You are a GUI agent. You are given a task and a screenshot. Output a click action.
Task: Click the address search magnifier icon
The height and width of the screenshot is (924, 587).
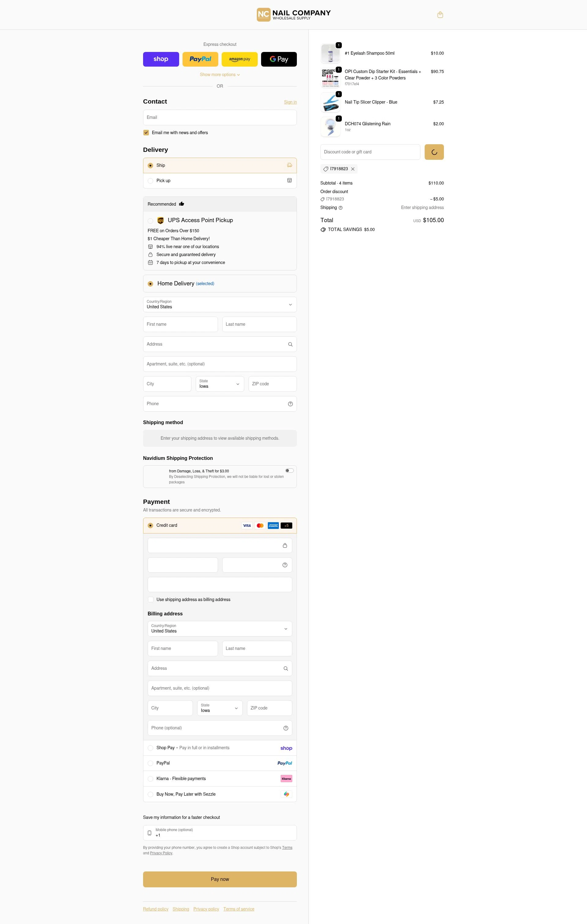(290, 344)
